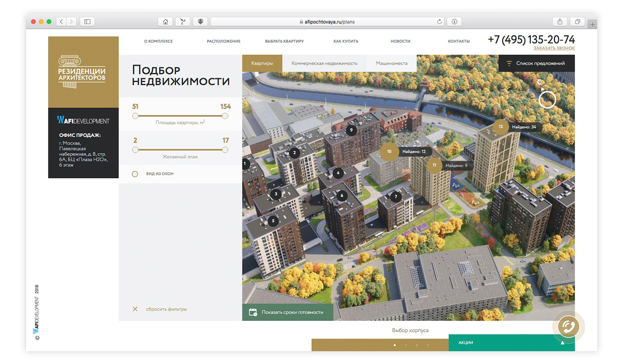Select building marker number 6
This screenshot has width=622, height=364.
click(342, 195)
